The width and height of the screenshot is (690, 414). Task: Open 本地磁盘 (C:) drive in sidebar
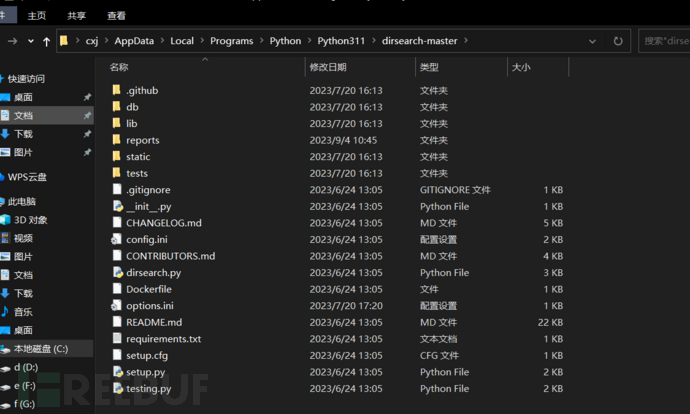point(41,349)
